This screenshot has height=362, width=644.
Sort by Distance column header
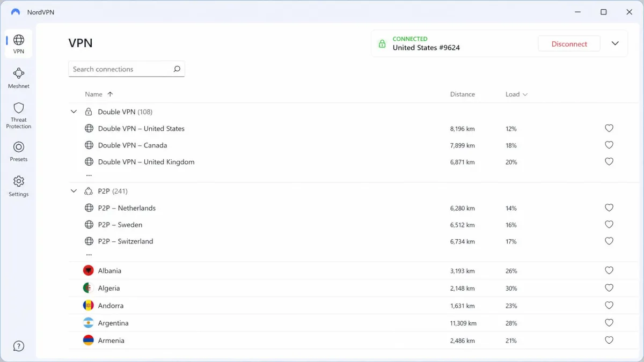(x=463, y=94)
